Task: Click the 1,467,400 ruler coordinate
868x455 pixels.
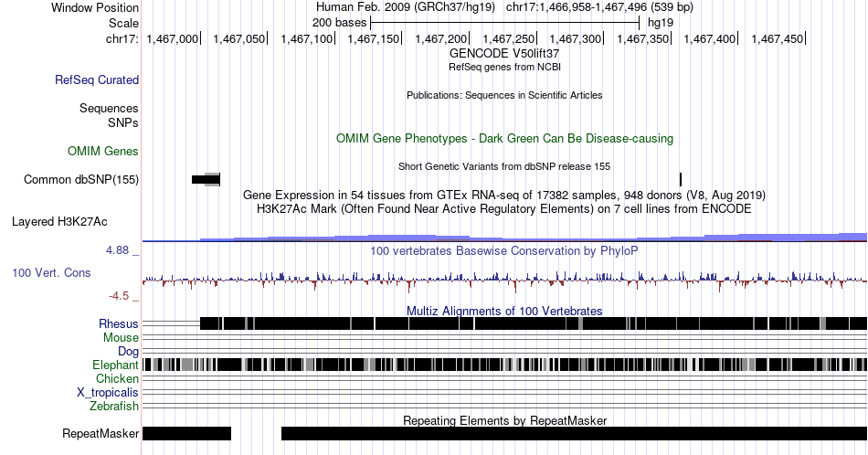Action: tap(710, 38)
